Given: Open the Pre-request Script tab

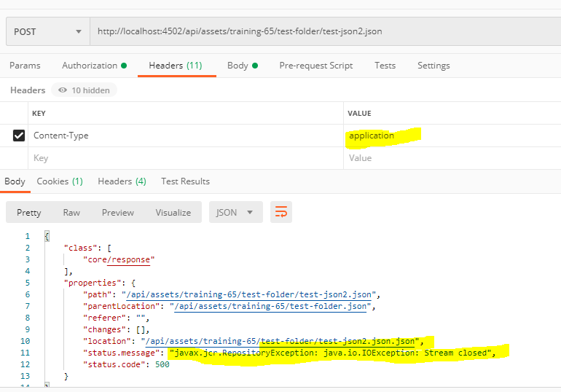Looking at the screenshot, I should (x=315, y=66).
